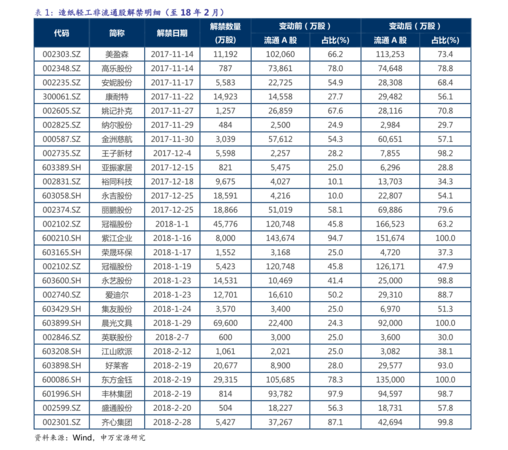
Task: Click company name 江山欧派
Action: tap(117, 351)
